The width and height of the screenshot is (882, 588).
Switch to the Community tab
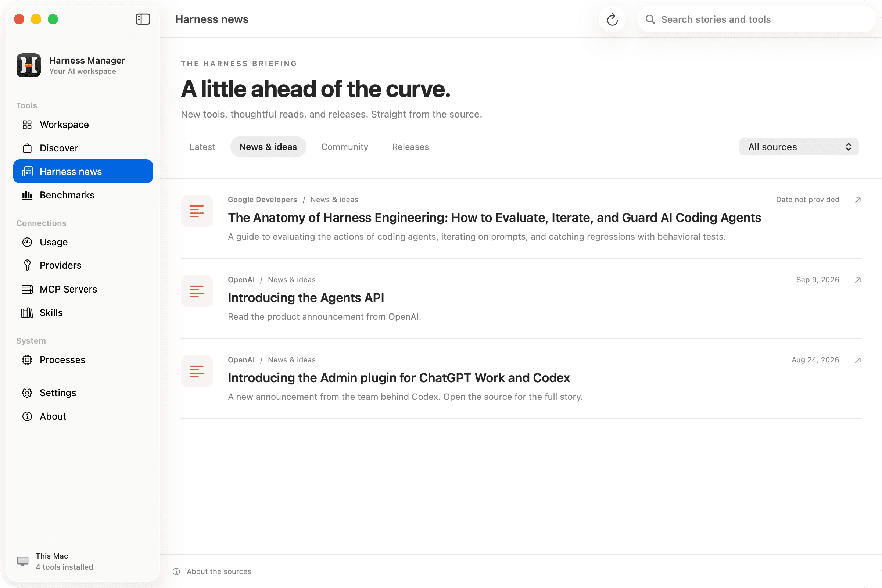(345, 147)
